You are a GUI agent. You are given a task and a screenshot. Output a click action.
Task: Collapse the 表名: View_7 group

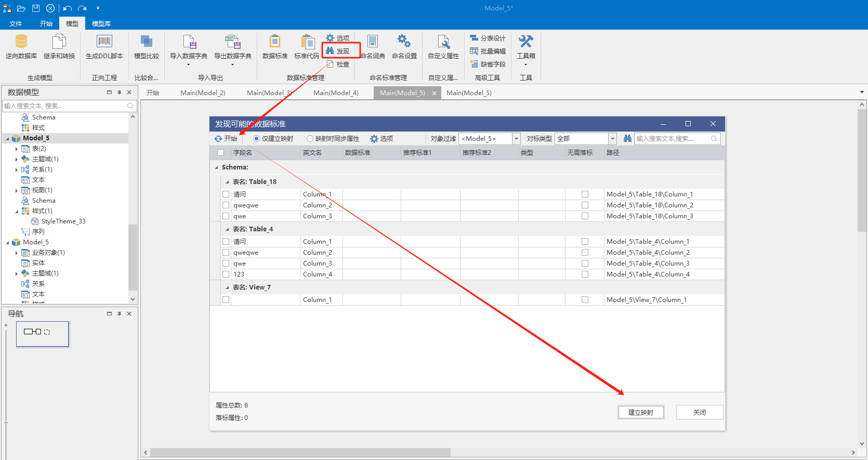[x=227, y=287]
